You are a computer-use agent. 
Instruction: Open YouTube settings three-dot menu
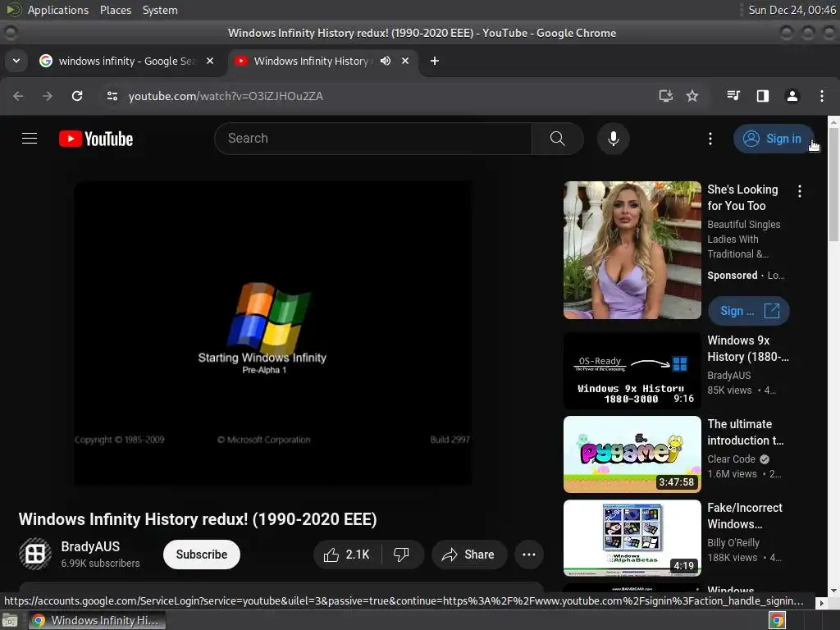(710, 139)
